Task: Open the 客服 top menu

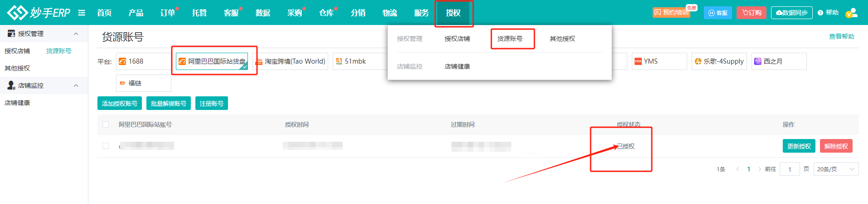Action: pyautogui.click(x=231, y=13)
